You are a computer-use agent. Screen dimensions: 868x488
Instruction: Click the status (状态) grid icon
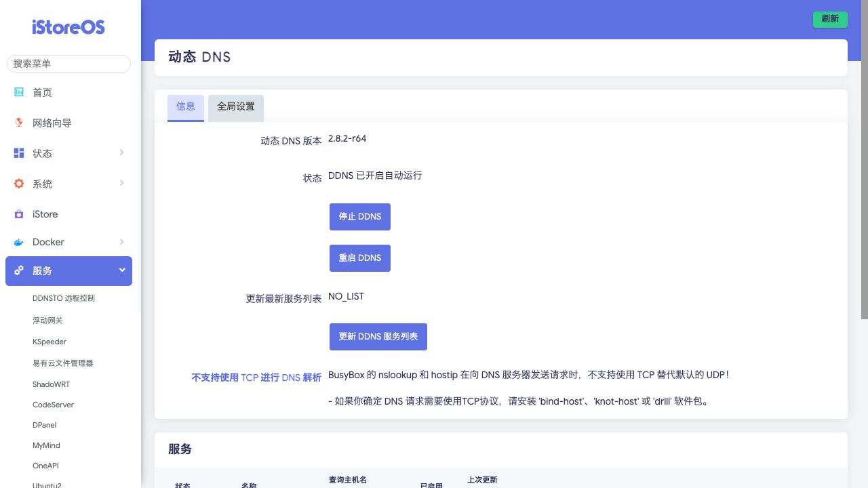[x=19, y=153]
